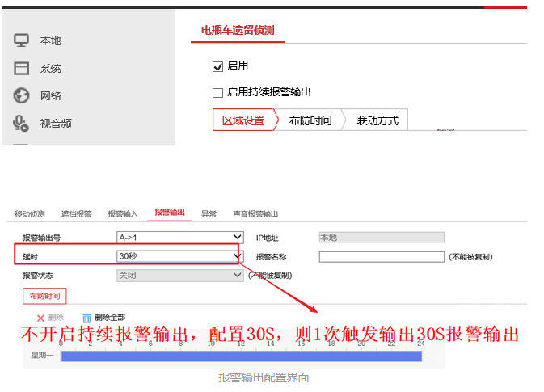
Task: Open the 报警状态 关闭 dropdown
Action: 179,276
